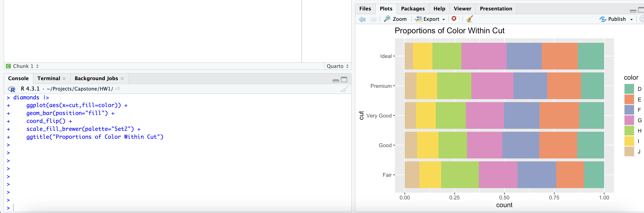Viewport: 644px width, 213px height.
Task: Clear the console using the broom icon
Action: coord(345,89)
